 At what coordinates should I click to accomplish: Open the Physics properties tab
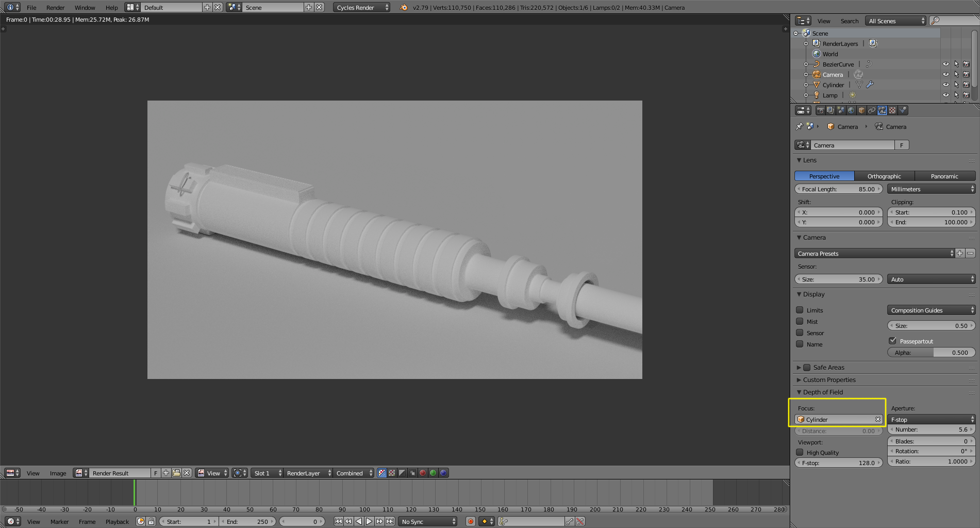(x=903, y=110)
